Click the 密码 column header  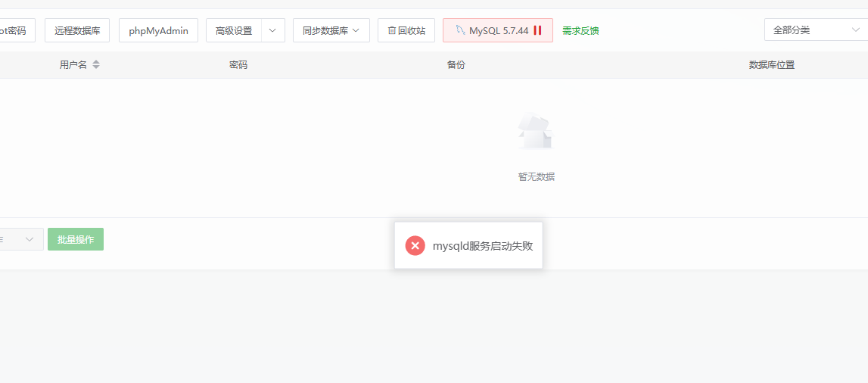pos(238,65)
